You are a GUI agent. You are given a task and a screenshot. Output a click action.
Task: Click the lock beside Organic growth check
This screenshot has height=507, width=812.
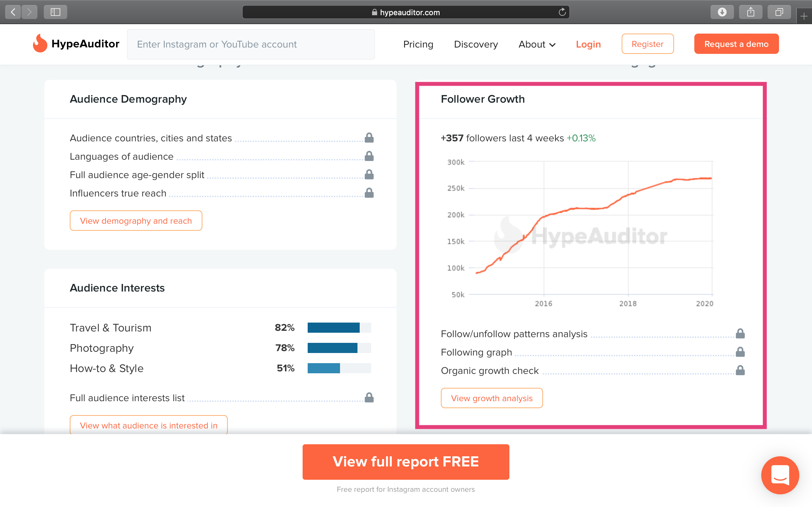[740, 370]
